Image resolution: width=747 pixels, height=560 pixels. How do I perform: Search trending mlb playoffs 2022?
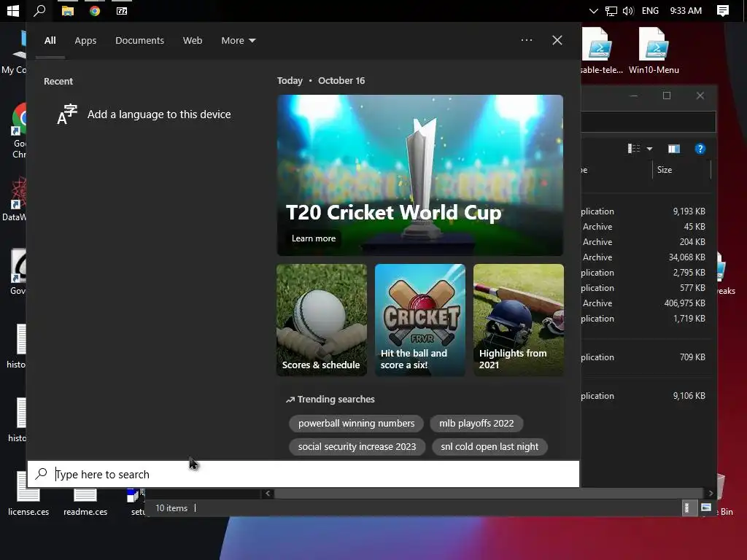point(476,424)
